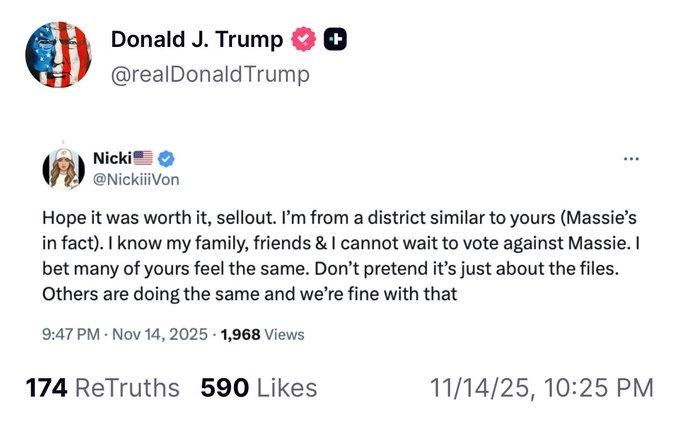Open Nicki's profile picture

63,169
